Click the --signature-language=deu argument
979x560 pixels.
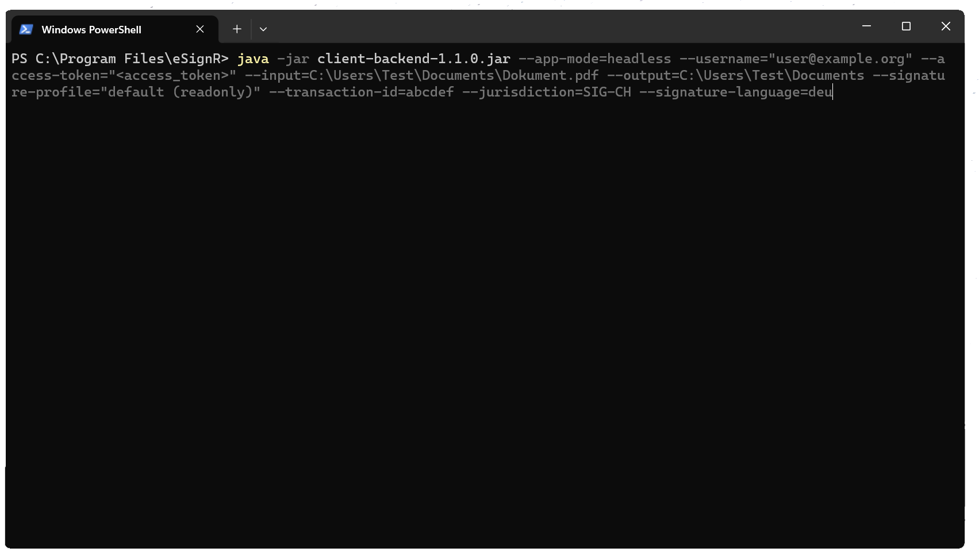[x=736, y=92]
